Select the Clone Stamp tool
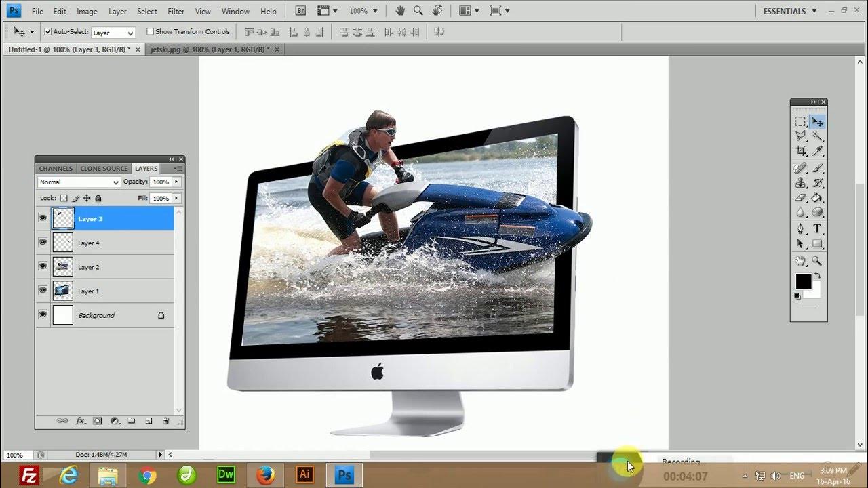Image resolution: width=868 pixels, height=488 pixels. point(801,183)
